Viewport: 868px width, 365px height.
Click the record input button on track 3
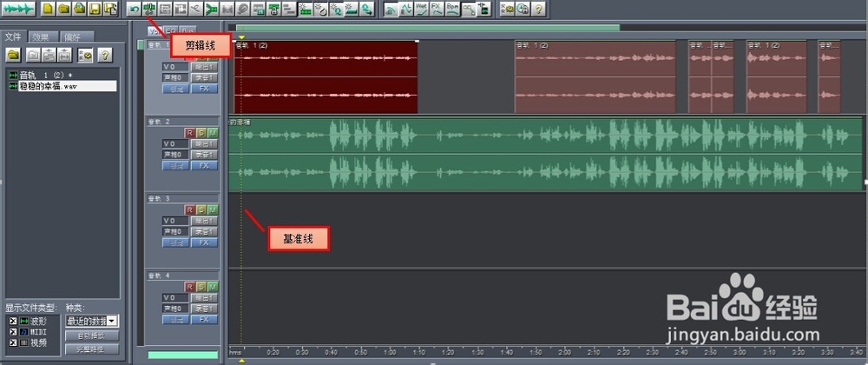(204, 231)
